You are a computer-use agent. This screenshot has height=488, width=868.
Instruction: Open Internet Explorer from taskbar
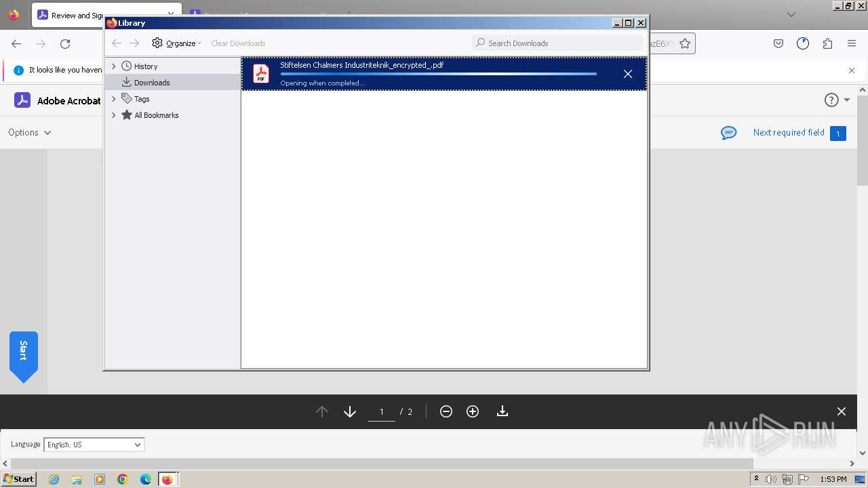[54, 479]
